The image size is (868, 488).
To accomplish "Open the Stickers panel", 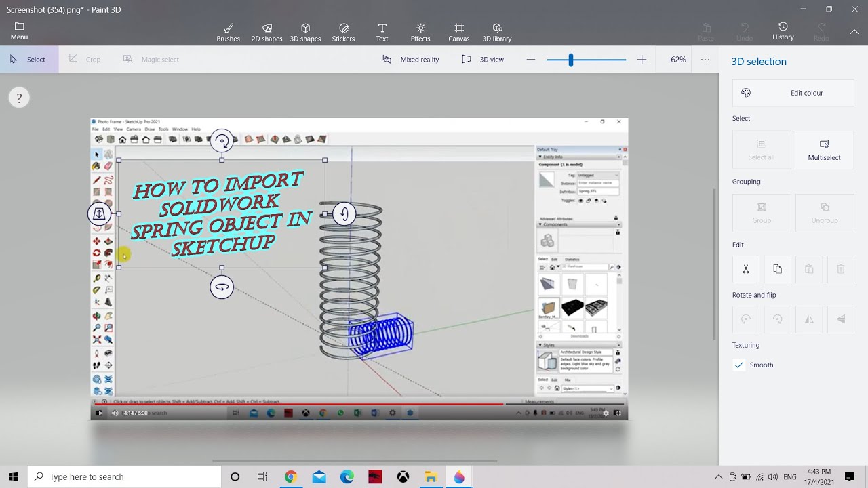I will (343, 32).
